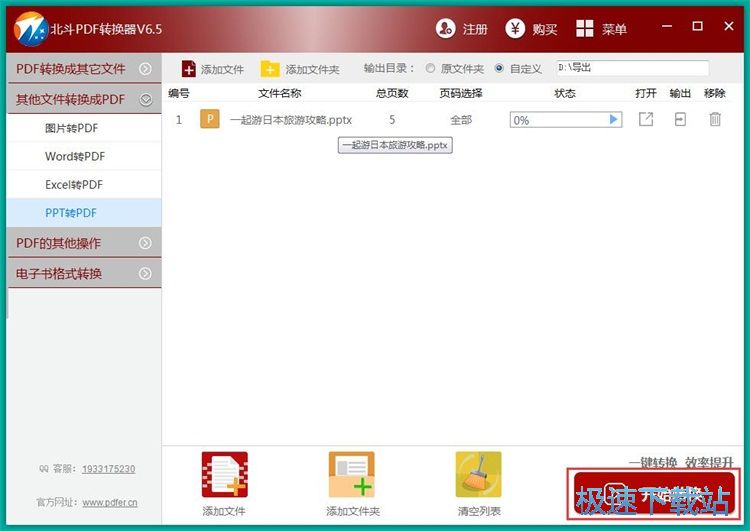
Task: Click the 添加文件 toolbar label
Action: [222, 69]
